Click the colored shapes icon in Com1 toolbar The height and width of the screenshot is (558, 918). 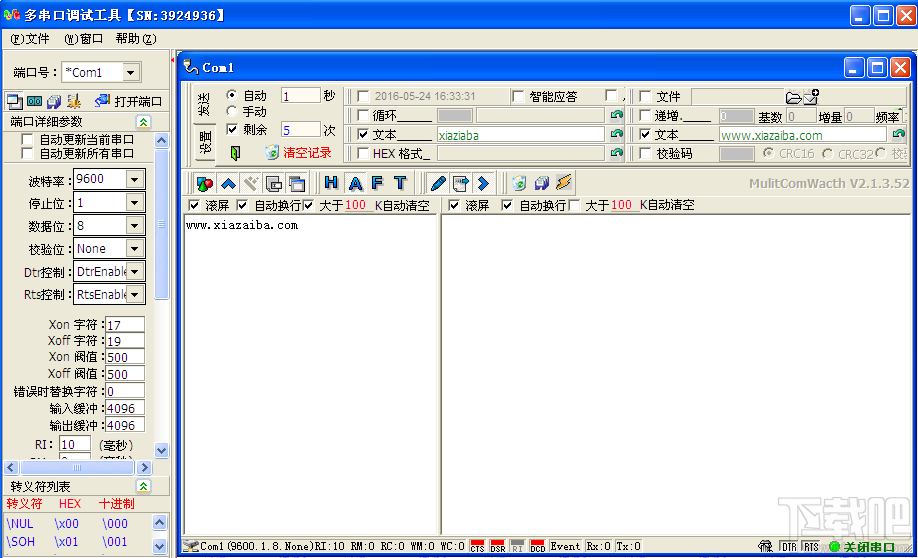[x=205, y=184]
